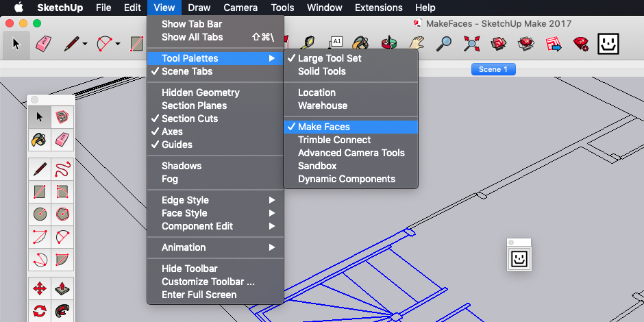
Task: Select the Zoom magnifier tool
Action: (443, 43)
